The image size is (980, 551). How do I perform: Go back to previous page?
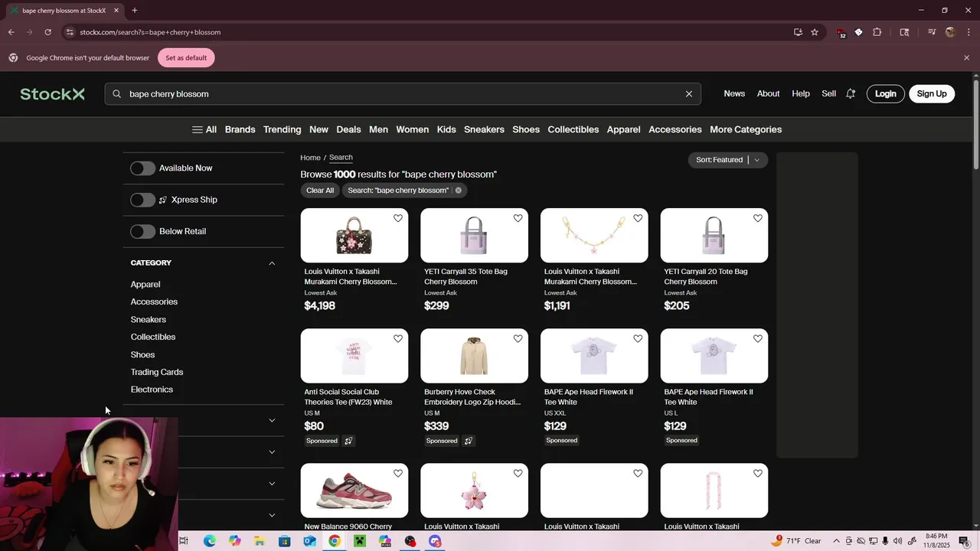[11, 32]
